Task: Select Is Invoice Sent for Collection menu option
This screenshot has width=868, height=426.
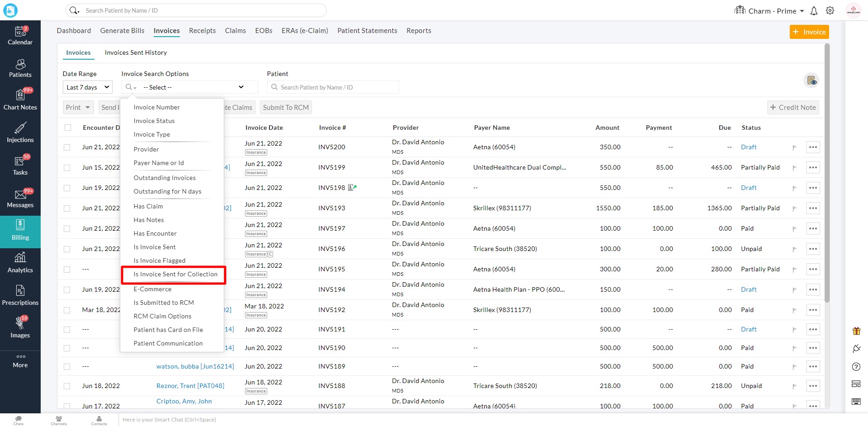Action: pos(175,274)
